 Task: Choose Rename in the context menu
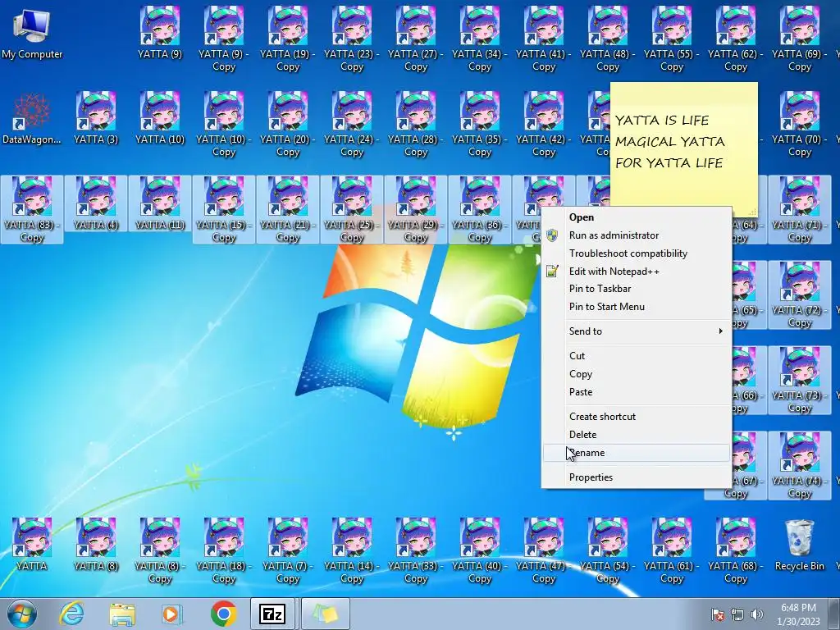(x=637, y=453)
